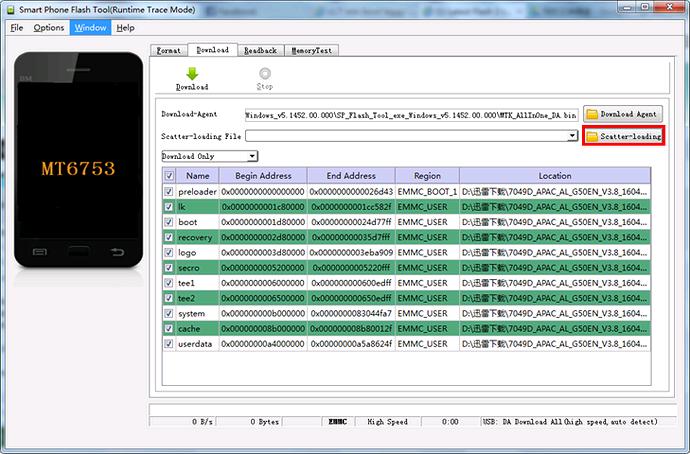Open the Help menu
This screenshot has width=690, height=454.
125,28
